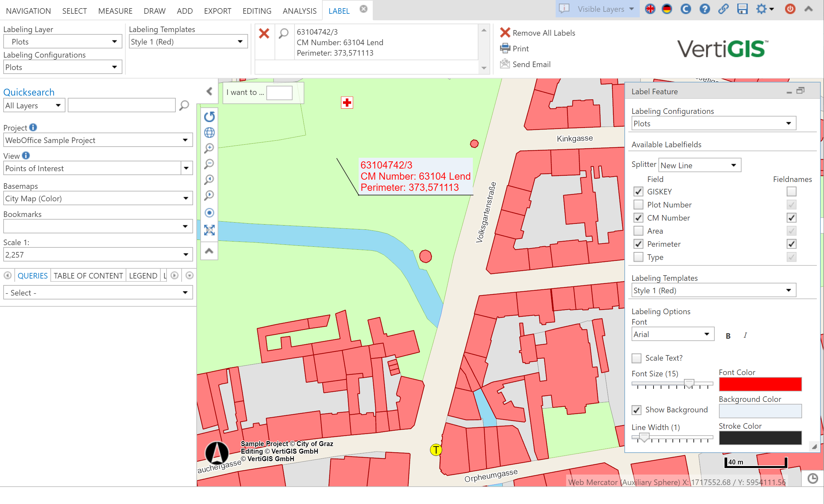Click the link/share icon in top toolbar
The height and width of the screenshot is (504, 824).
tap(723, 9)
